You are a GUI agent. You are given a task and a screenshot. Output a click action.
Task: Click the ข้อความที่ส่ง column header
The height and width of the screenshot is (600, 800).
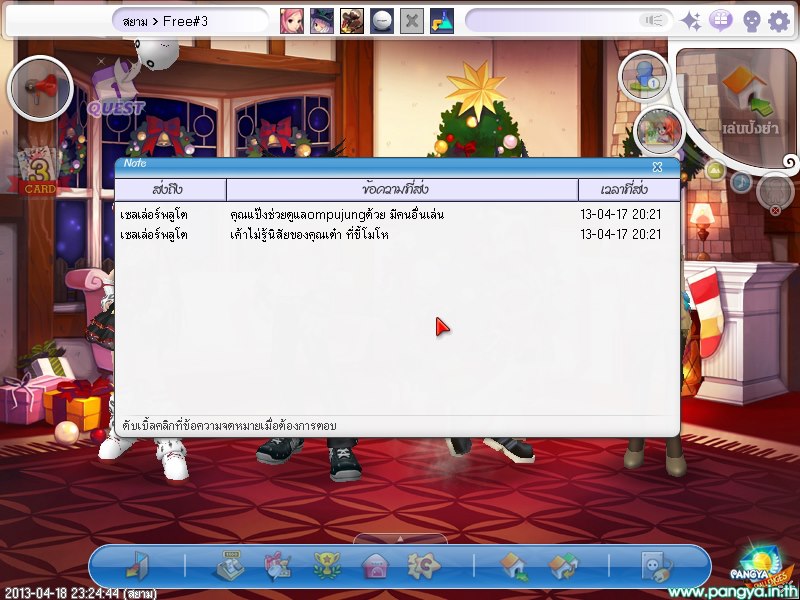coord(402,189)
